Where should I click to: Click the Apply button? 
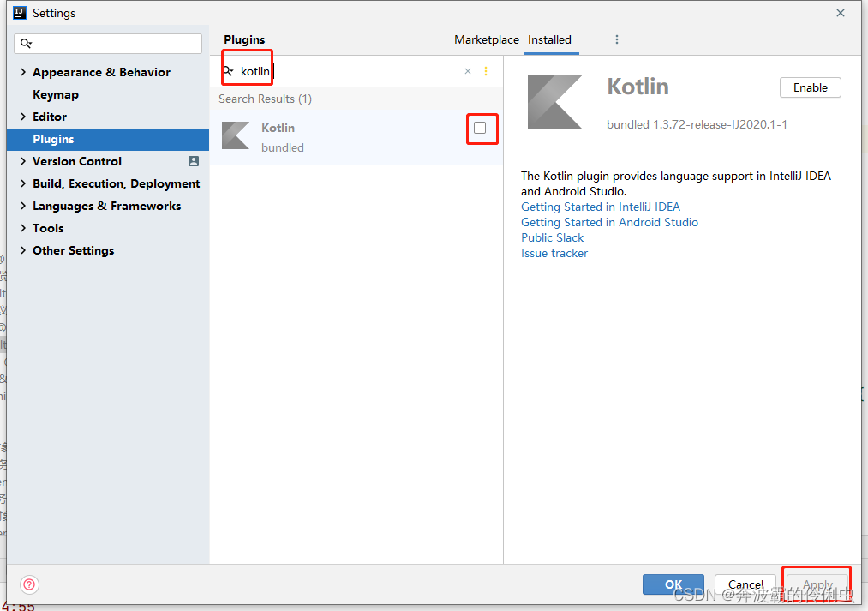click(x=816, y=584)
